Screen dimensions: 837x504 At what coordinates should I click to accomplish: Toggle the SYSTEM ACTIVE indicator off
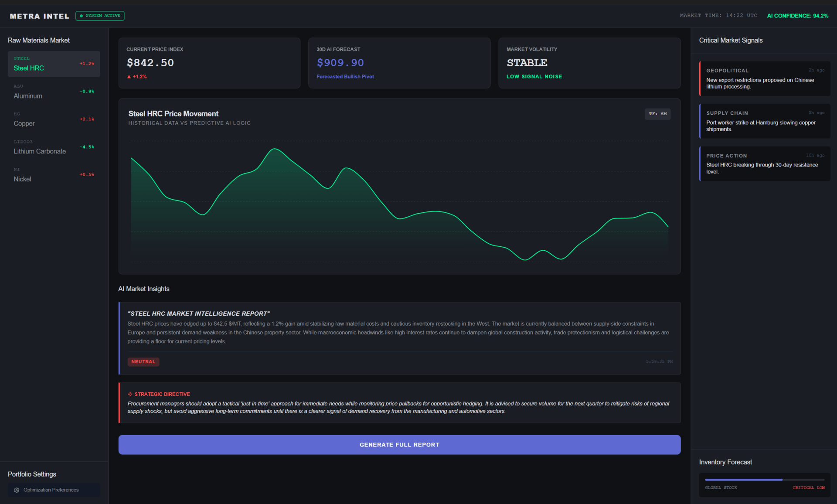click(100, 16)
